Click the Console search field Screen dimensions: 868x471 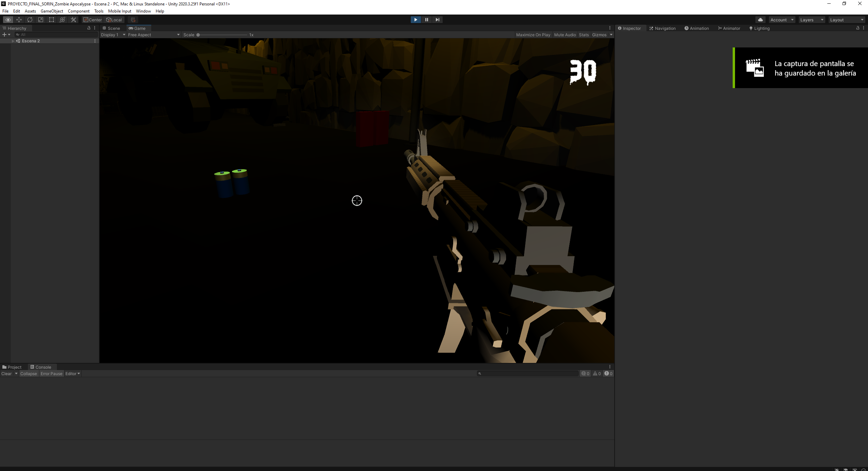tap(528, 373)
